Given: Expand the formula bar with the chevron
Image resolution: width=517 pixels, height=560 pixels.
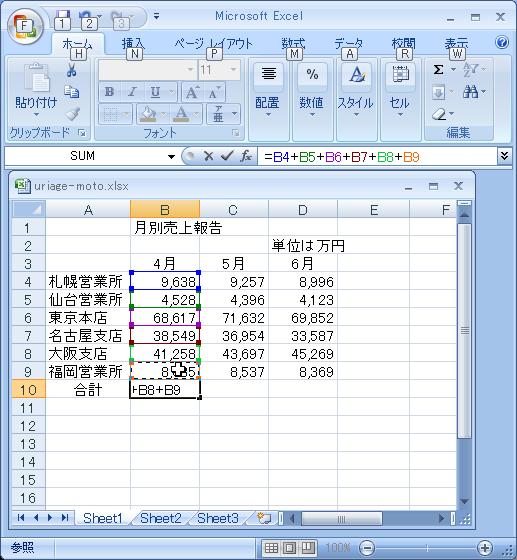Looking at the screenshot, I should 504,156.
